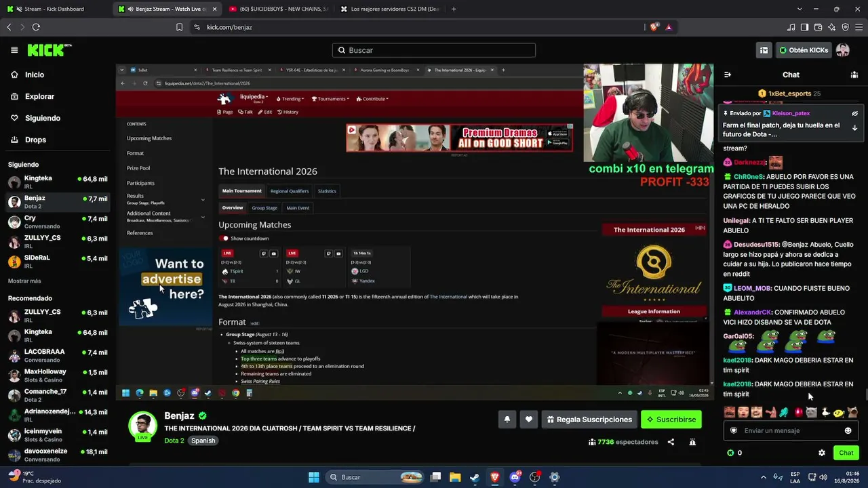Click the KICK logo

[49, 50]
